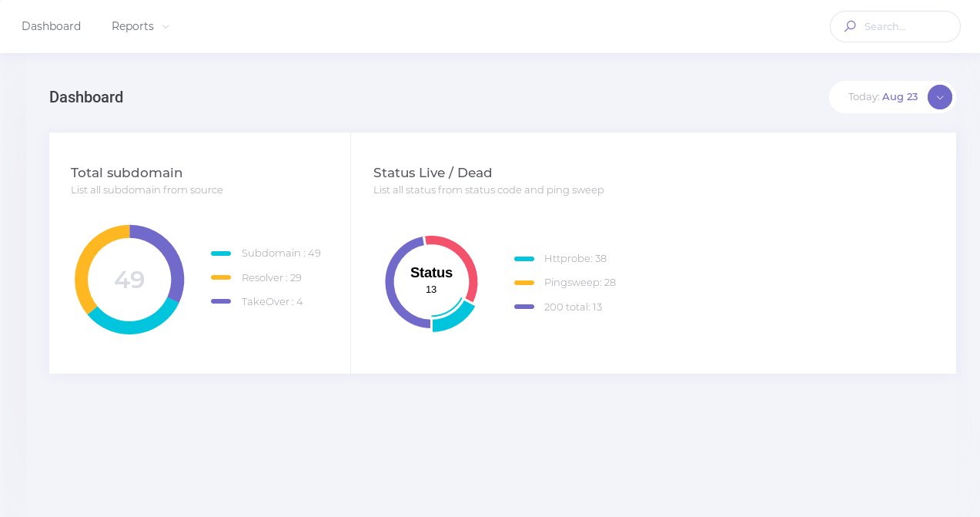Select the cyan segment of Status donut
This screenshot has width=980, height=517.
click(453, 319)
